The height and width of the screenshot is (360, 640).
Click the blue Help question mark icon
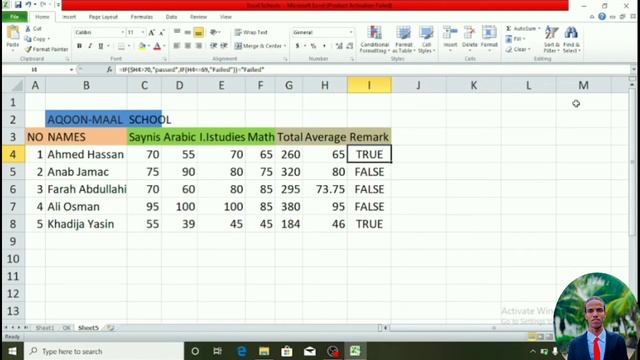pyautogui.click(x=602, y=17)
